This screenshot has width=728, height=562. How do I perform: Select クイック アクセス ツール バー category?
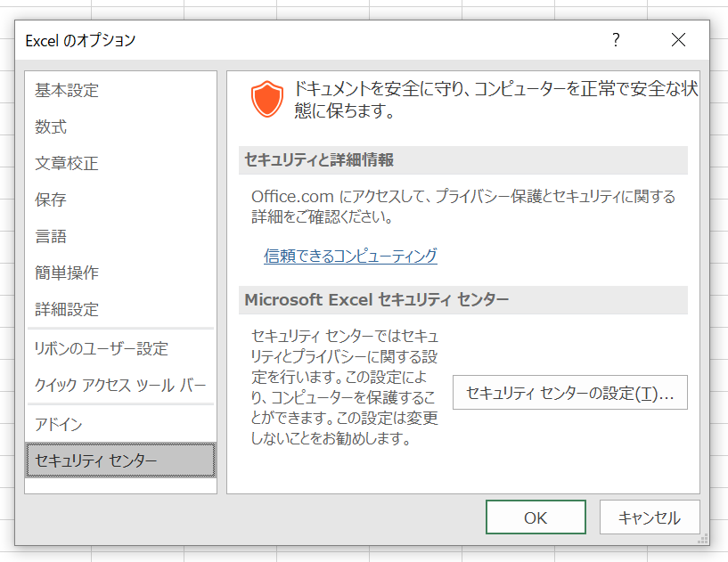pos(120,385)
